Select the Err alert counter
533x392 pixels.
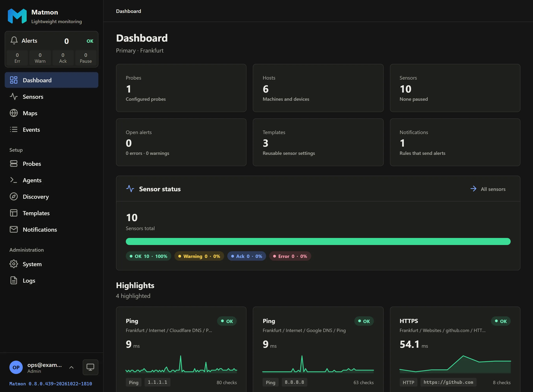coord(17,58)
